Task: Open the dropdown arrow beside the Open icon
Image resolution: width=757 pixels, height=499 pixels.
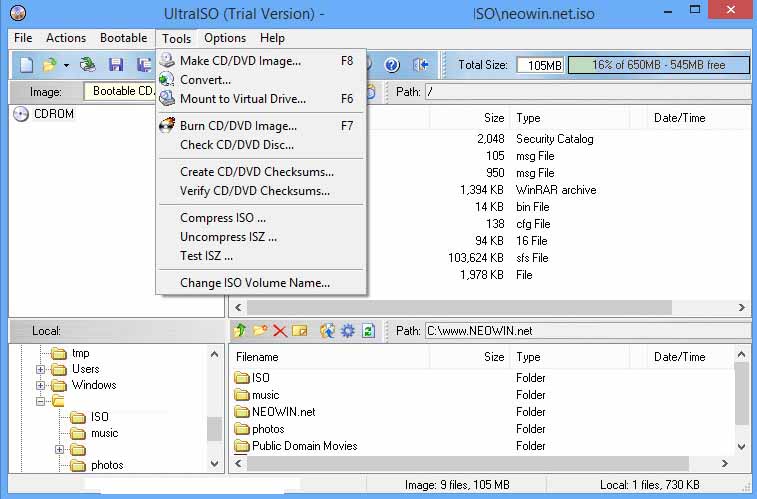Action: [x=66, y=65]
